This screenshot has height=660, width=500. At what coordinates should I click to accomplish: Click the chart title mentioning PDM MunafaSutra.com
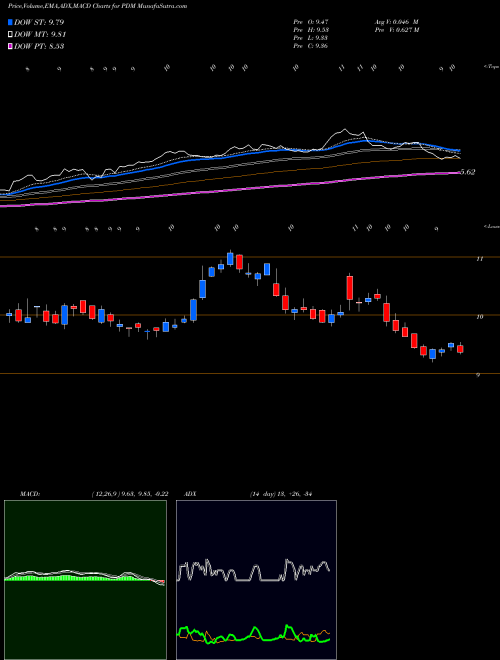pos(98,6)
